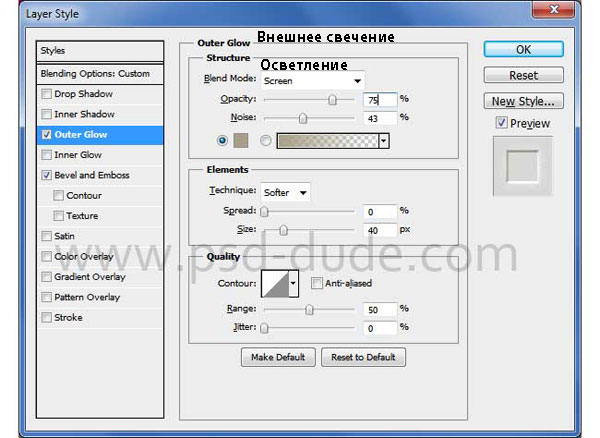The image size is (600, 438).
Task: Open the Blend Mode Screen dropdown
Action: pos(313,81)
